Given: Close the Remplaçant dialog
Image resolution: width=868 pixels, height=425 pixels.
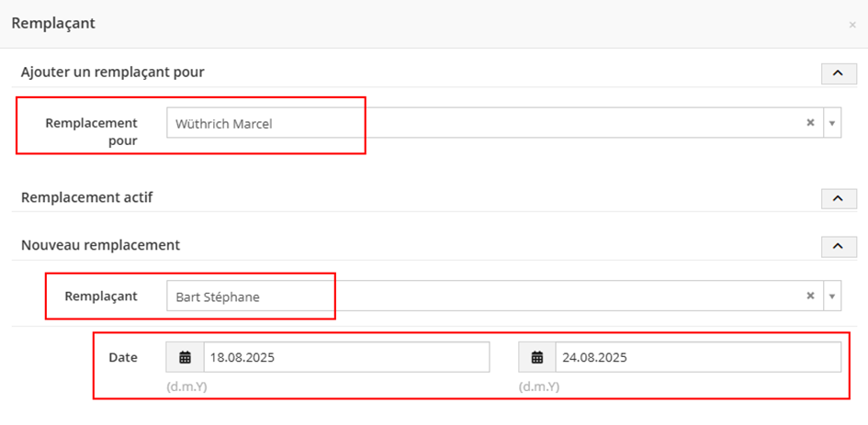Looking at the screenshot, I should tap(852, 25).
